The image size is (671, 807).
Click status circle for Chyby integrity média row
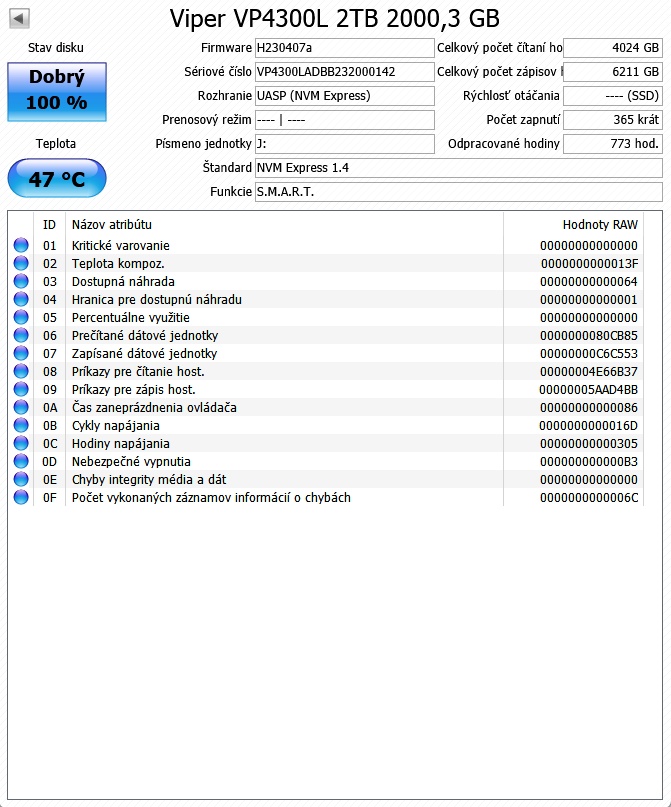21,479
